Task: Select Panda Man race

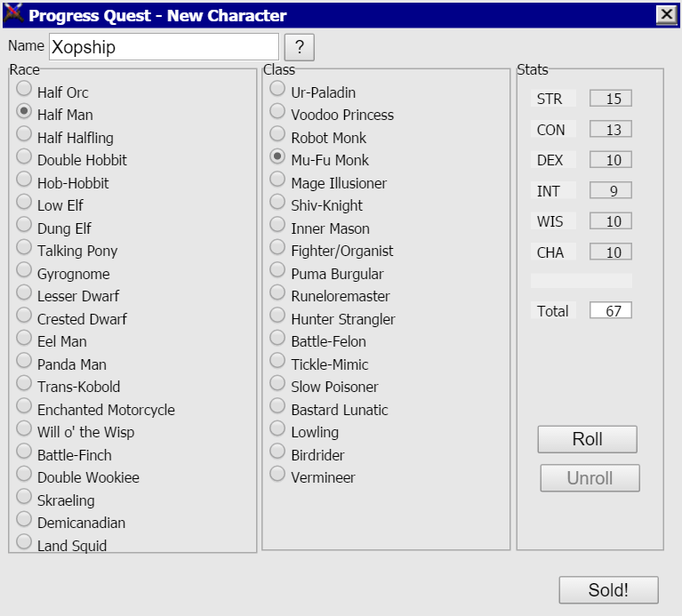Action: coord(24,360)
